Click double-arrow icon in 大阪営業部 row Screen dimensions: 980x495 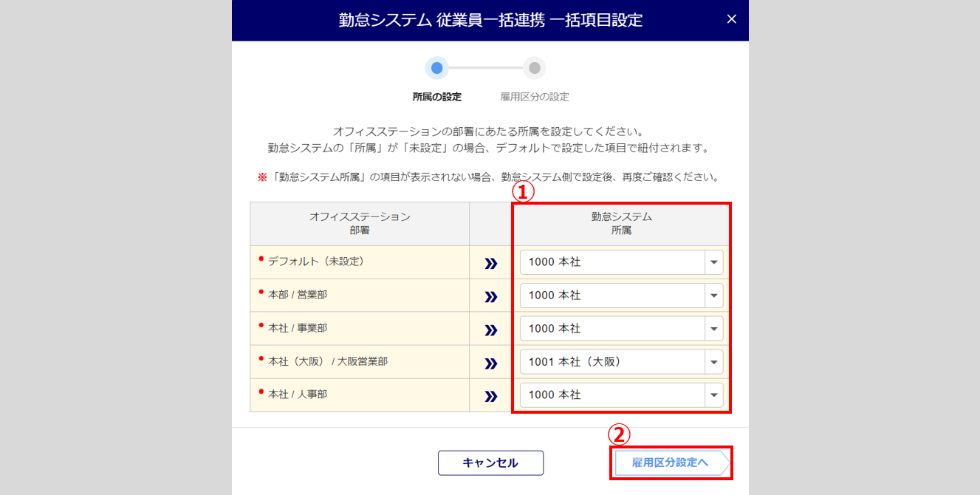coord(490,362)
